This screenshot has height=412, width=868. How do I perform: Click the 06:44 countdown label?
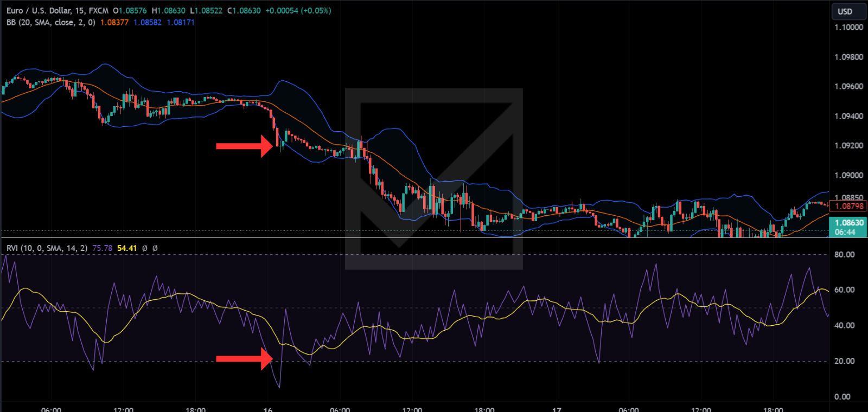(845, 232)
